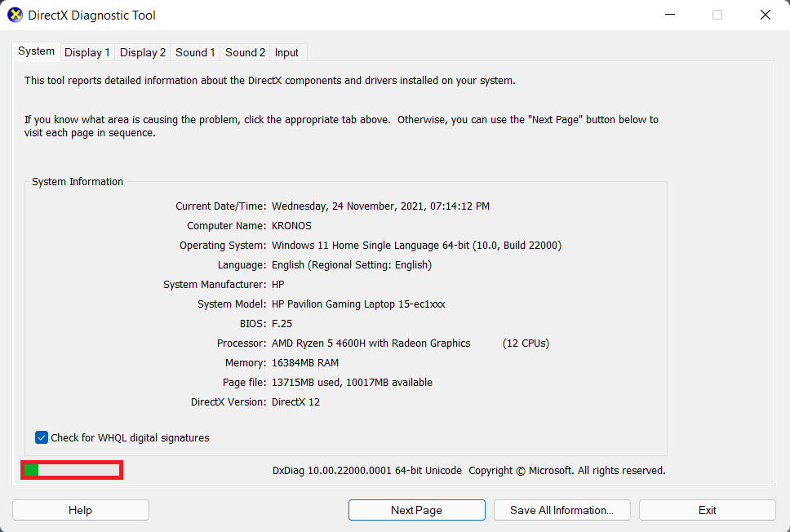Viewport: 790px width, 532px height.
Task: Click the Processor: field label
Action: point(242,343)
